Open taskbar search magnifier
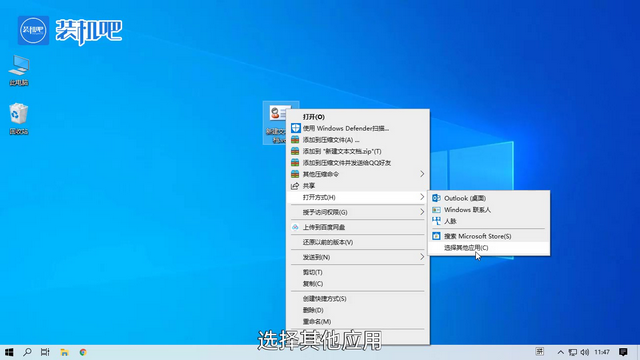 click(x=27, y=352)
